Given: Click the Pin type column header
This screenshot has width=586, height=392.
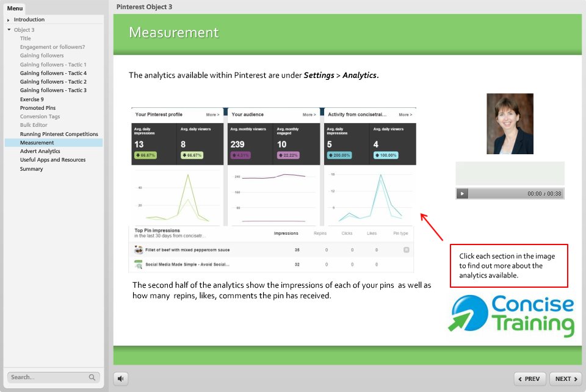Looking at the screenshot, I should tap(400, 233).
